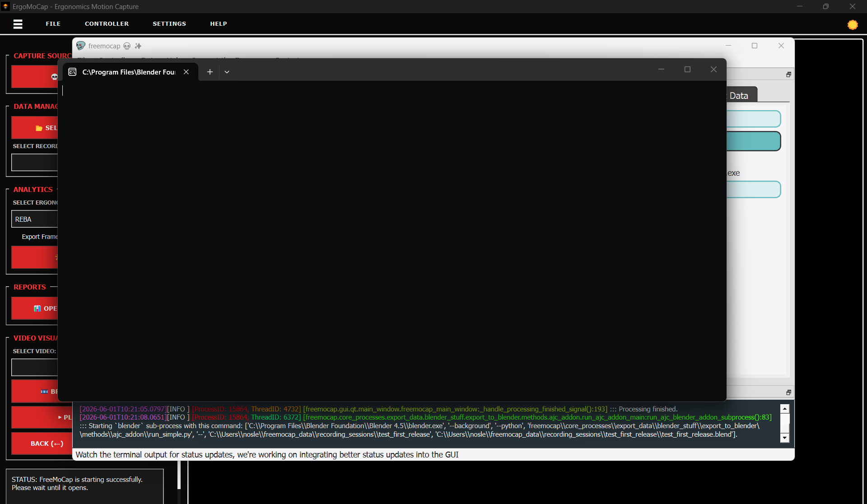Click the OPE reports button with chart icon
Viewport: 867px width, 504px height.
click(x=35, y=308)
